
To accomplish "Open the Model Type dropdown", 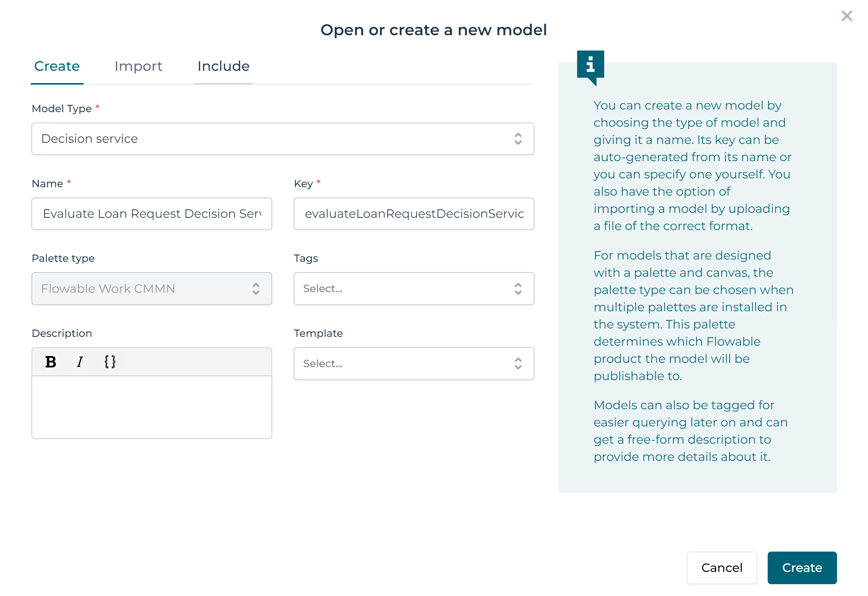I will [283, 139].
